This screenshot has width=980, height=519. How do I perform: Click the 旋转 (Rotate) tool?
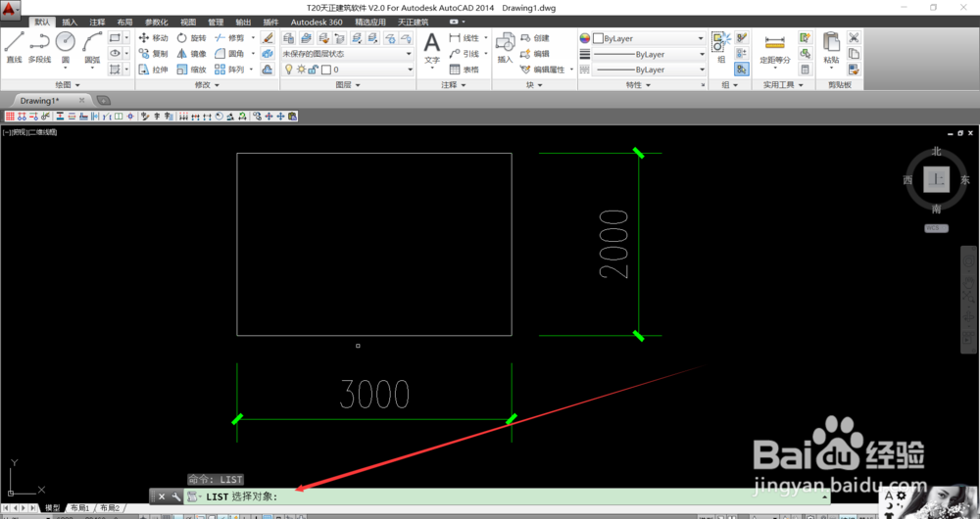(x=191, y=38)
